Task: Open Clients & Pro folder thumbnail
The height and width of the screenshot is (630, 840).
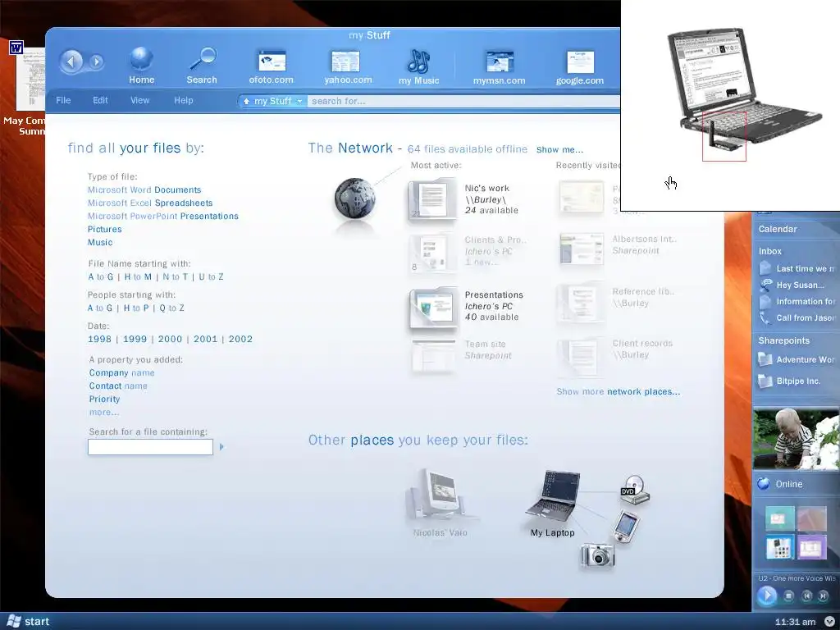Action: [x=433, y=253]
